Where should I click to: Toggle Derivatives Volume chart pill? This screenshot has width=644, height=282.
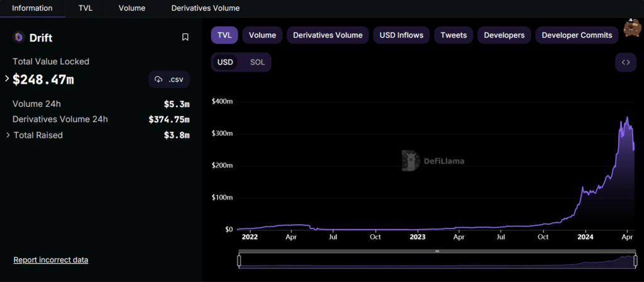tap(328, 35)
